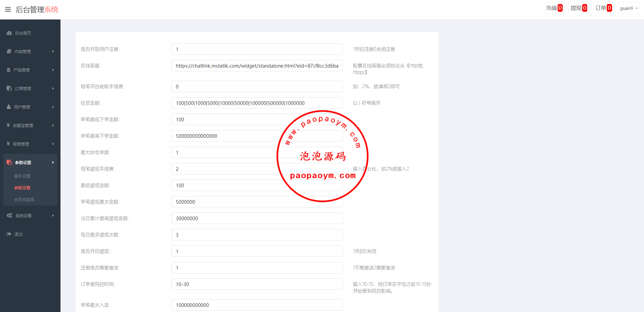Click the 用户管理 person icon
Image resolution: width=644 pixels, height=312 pixels.
point(9,107)
